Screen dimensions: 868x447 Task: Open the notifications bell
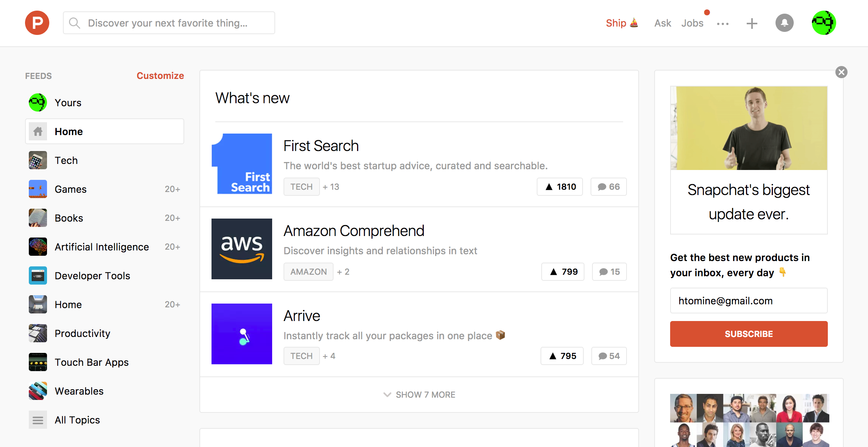click(x=784, y=23)
